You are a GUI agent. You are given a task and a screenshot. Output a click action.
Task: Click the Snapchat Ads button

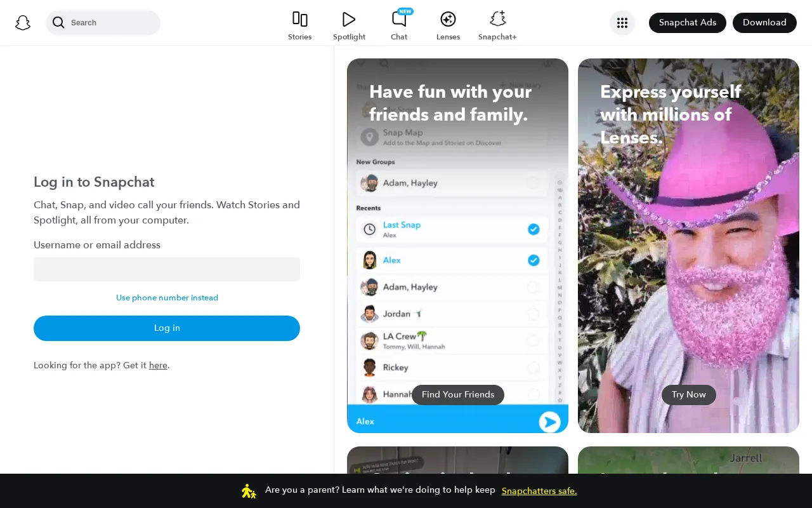[688, 23]
